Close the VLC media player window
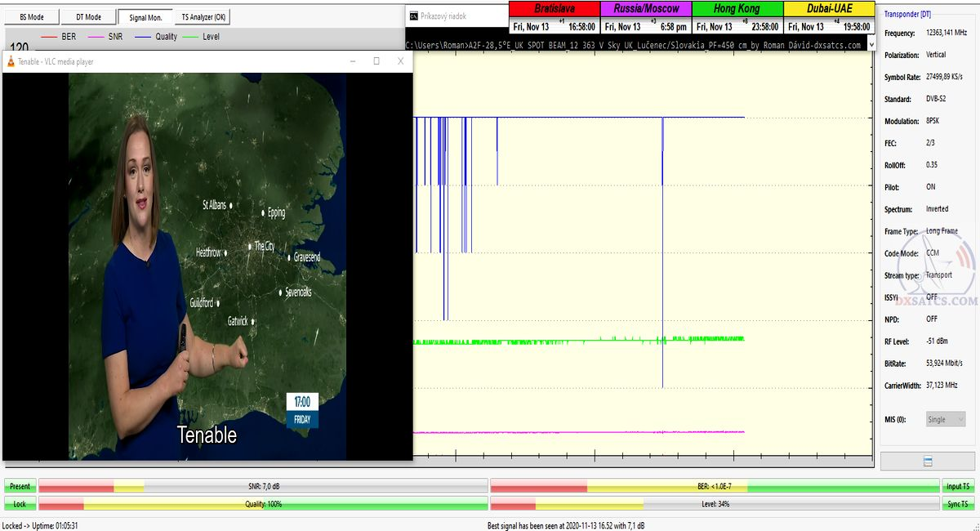Image resolution: width=980 pixels, height=531 pixels. click(400, 61)
